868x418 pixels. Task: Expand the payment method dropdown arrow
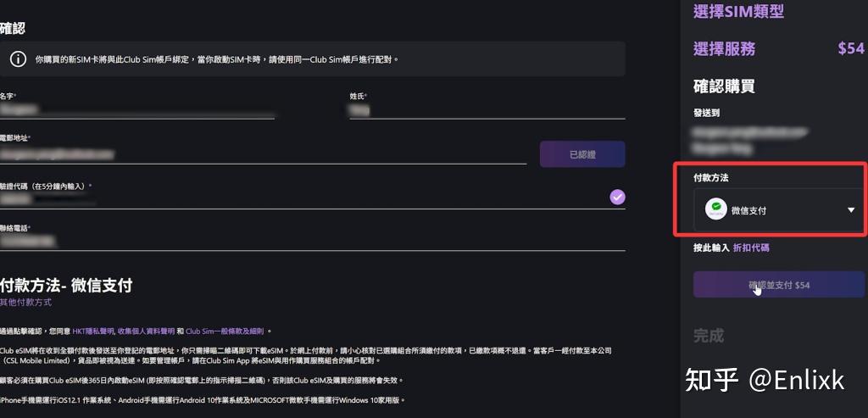pyautogui.click(x=851, y=210)
